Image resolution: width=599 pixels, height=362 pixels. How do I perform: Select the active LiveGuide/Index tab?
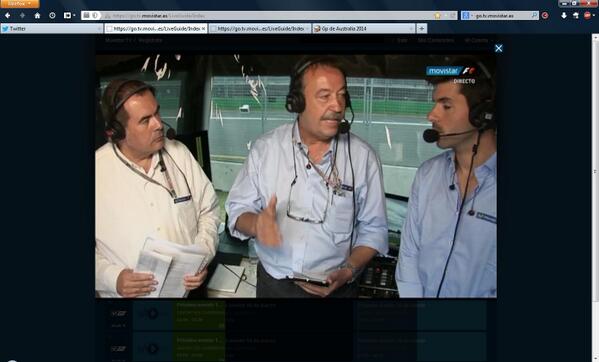coord(156,29)
